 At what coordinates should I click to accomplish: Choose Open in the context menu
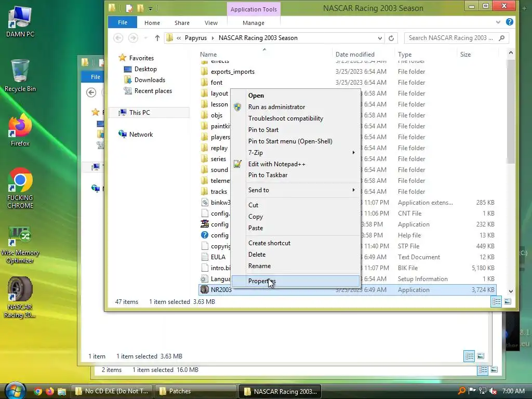coord(256,96)
